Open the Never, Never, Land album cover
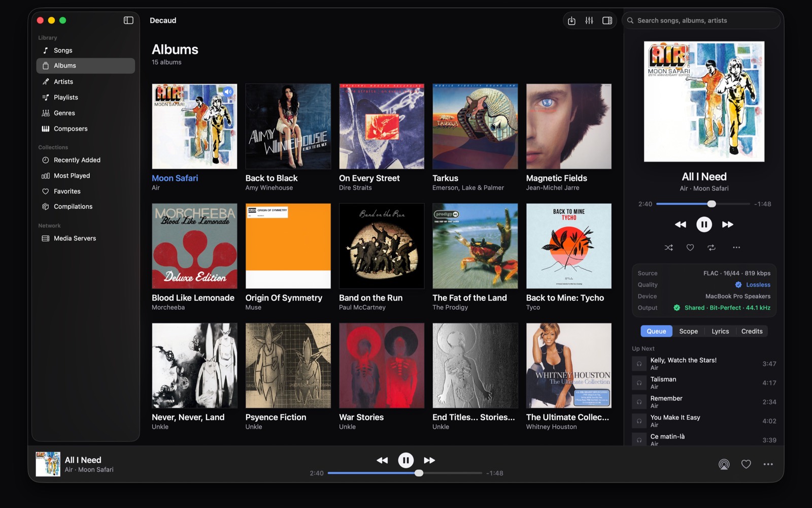812x508 pixels. coord(194,366)
